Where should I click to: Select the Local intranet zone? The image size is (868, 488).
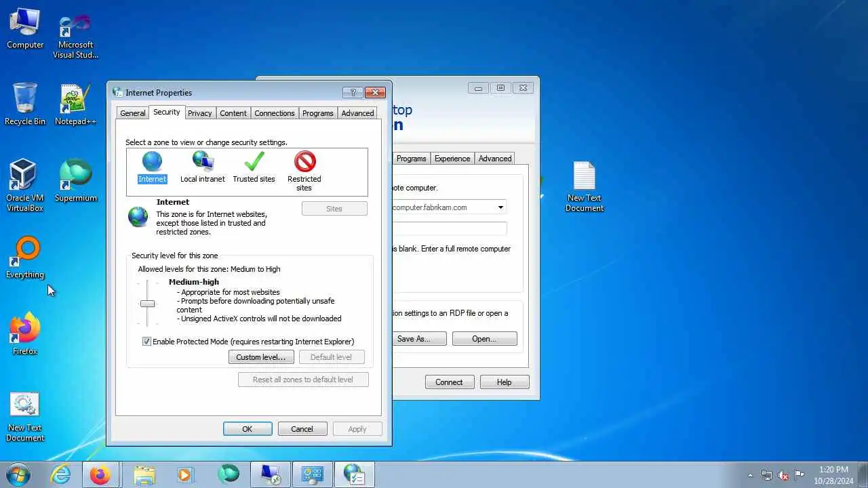click(x=202, y=167)
